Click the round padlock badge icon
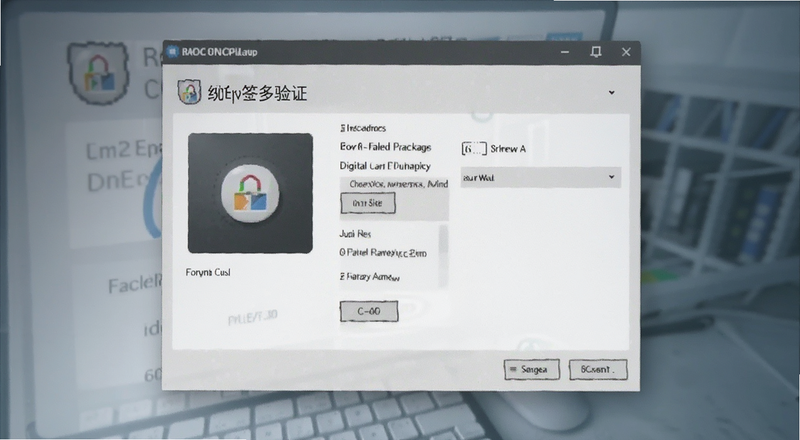Image resolution: width=800 pixels, height=440 pixels. coord(250,193)
